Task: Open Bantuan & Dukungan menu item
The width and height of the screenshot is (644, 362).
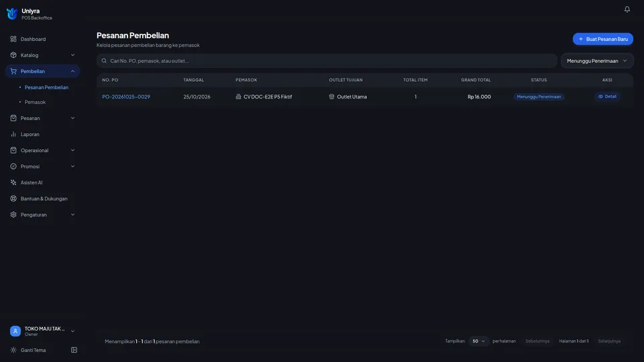Action: click(x=43, y=198)
